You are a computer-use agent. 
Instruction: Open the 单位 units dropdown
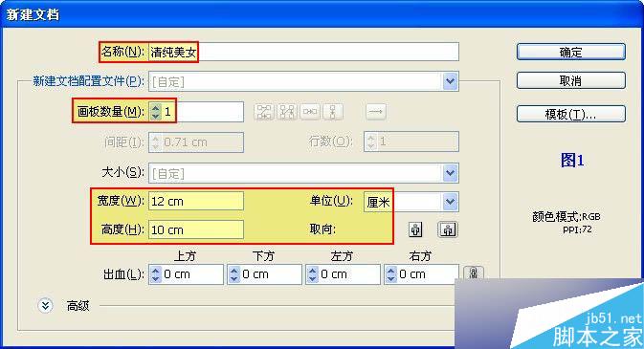click(450, 202)
